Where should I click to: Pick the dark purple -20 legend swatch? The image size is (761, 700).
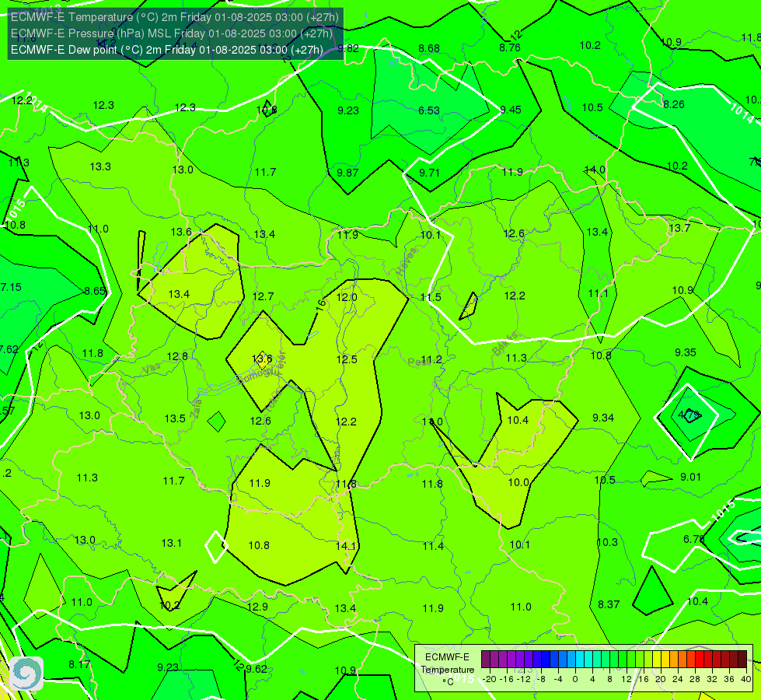[x=486, y=660]
